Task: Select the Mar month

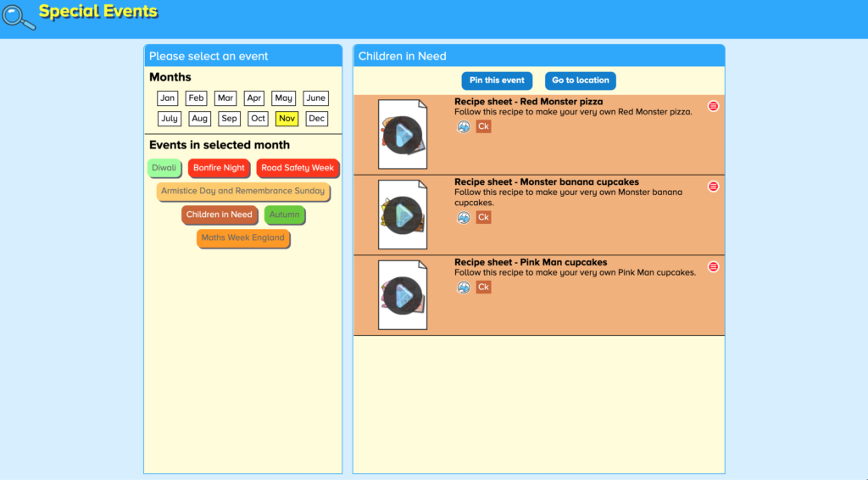Action: (225, 98)
